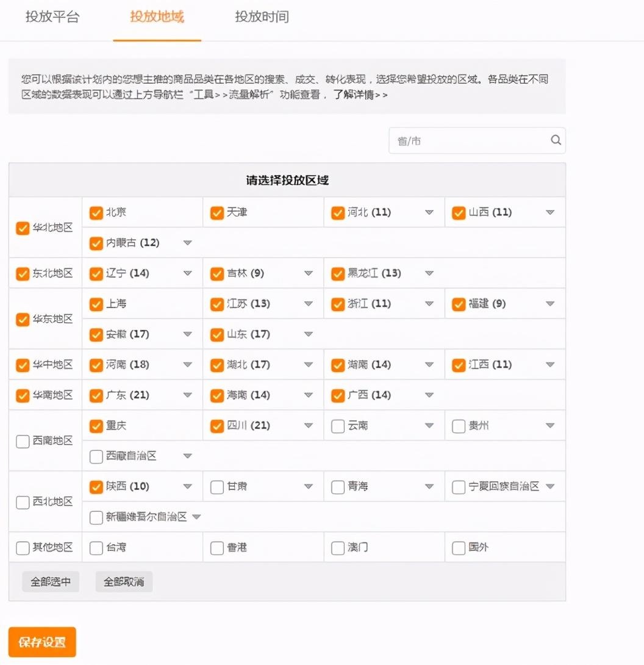The width and height of the screenshot is (644, 665).
Task: Expand the 吉林 (9) dropdown arrow
Action: tap(309, 273)
